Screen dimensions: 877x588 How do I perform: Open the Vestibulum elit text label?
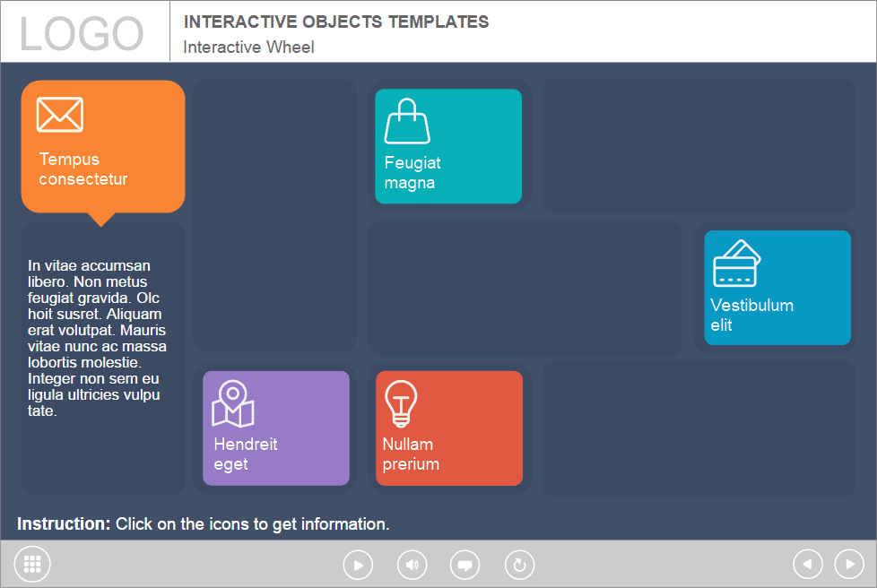[x=751, y=315]
